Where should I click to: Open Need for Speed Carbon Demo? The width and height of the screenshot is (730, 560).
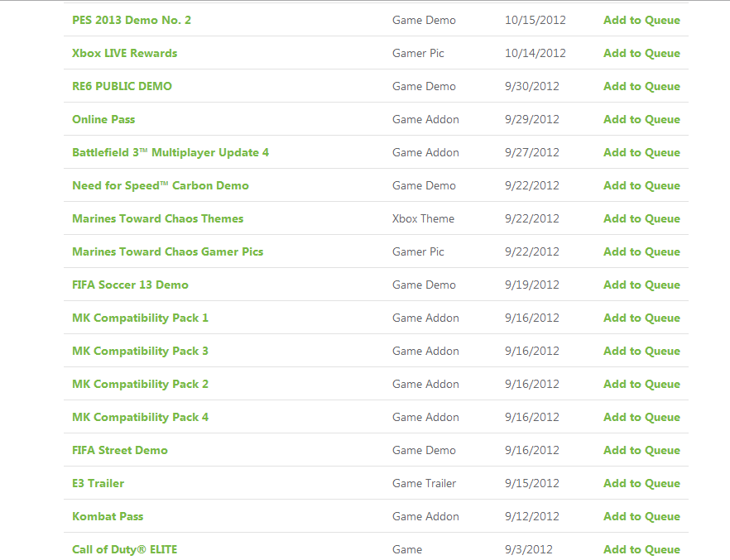[161, 185]
